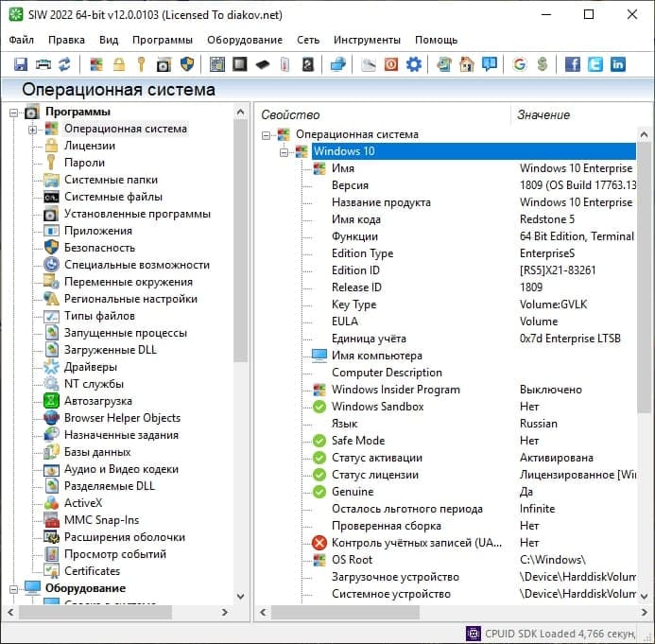Open the Правка menu

coord(66,40)
